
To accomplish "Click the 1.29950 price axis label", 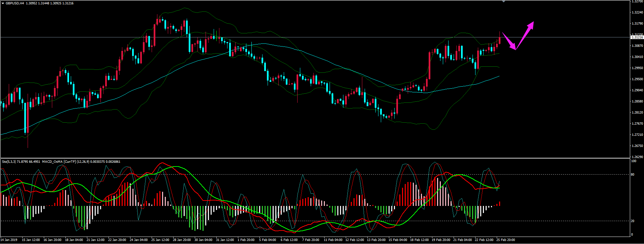I will [637, 68].
